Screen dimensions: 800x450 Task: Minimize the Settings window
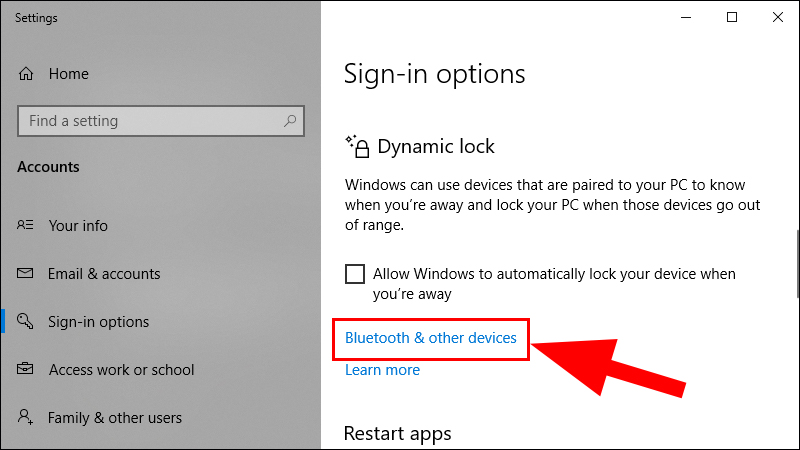tap(686, 17)
